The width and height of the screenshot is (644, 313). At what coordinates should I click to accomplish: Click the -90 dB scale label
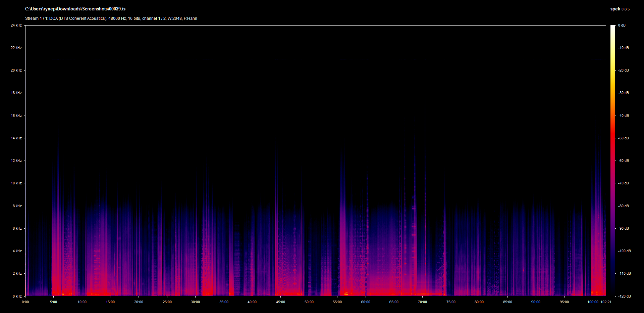624,228
